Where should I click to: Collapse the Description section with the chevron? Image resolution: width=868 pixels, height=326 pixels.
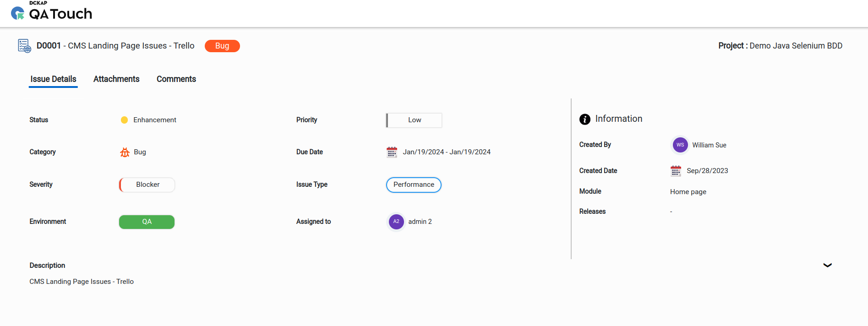pyautogui.click(x=827, y=265)
